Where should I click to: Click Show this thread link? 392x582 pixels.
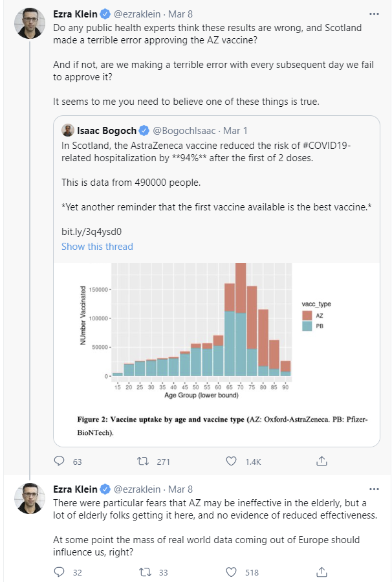pos(97,247)
